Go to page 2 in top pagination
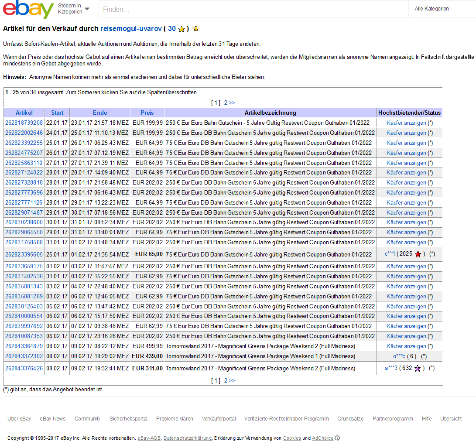 point(226,103)
